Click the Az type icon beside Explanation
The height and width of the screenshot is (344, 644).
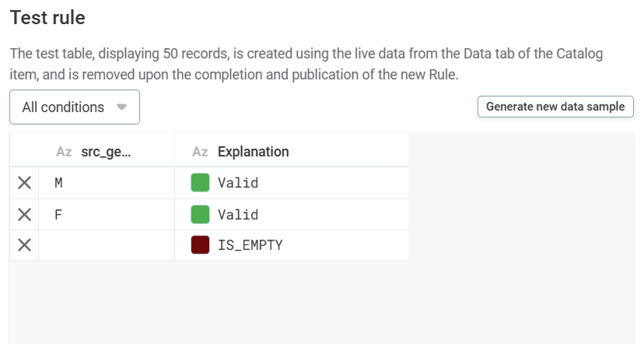point(200,152)
